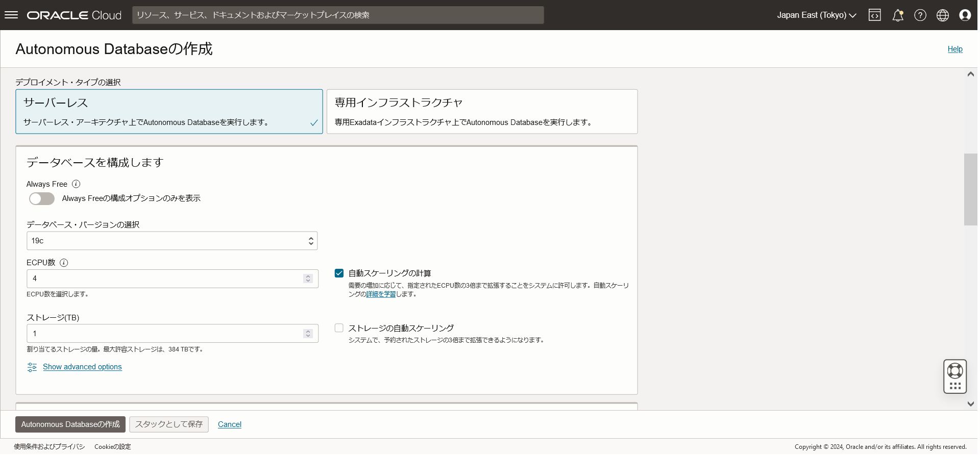Click Autonomous Databaseの作成 button

point(70,424)
